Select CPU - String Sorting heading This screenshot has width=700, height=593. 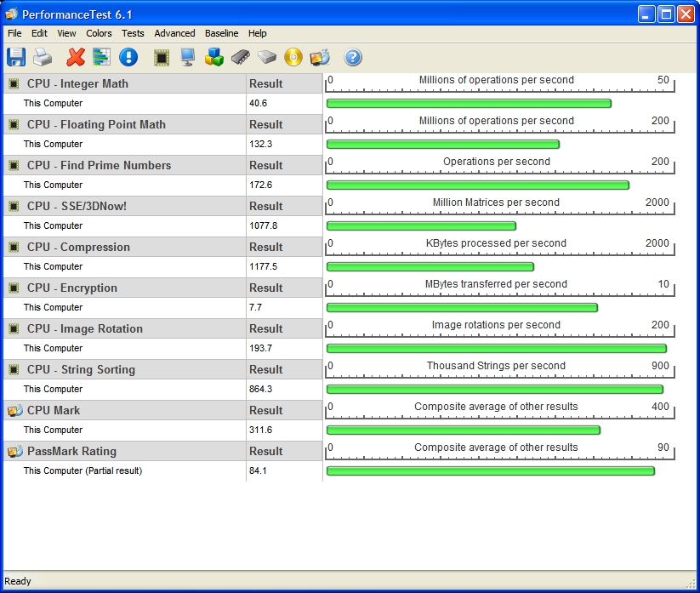[x=82, y=370]
